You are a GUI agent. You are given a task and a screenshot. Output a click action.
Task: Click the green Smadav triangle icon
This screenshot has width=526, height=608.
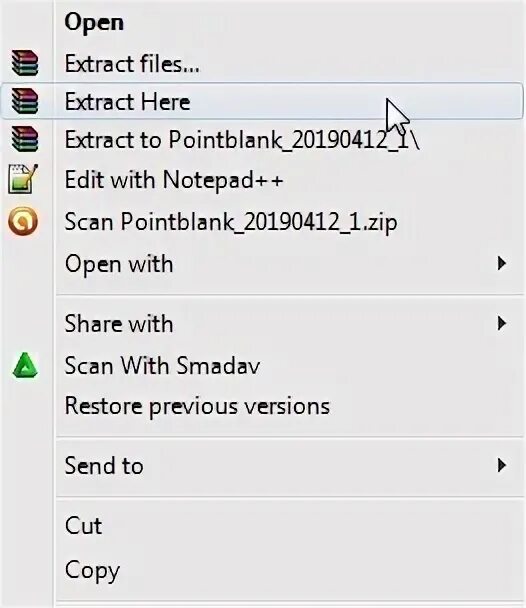(25, 365)
